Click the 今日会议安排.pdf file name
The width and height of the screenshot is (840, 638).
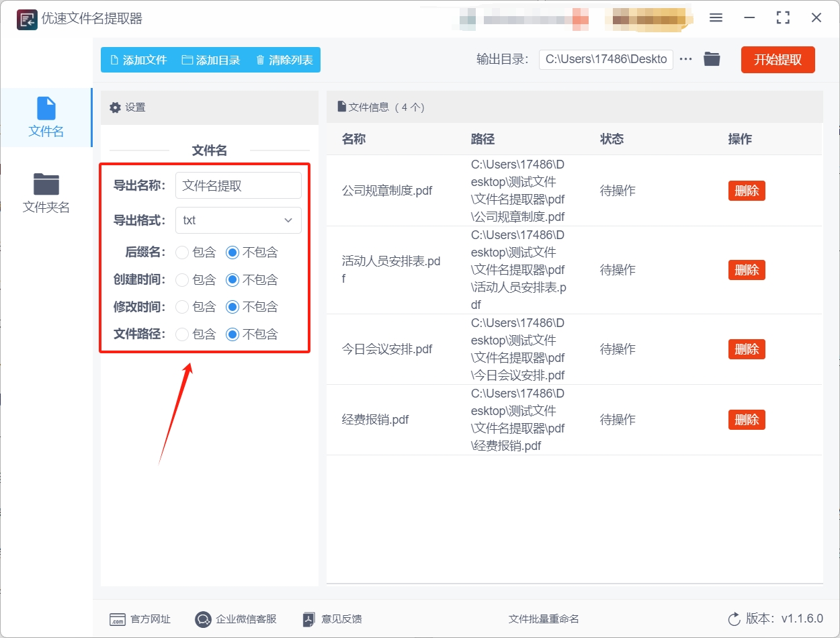[387, 349]
